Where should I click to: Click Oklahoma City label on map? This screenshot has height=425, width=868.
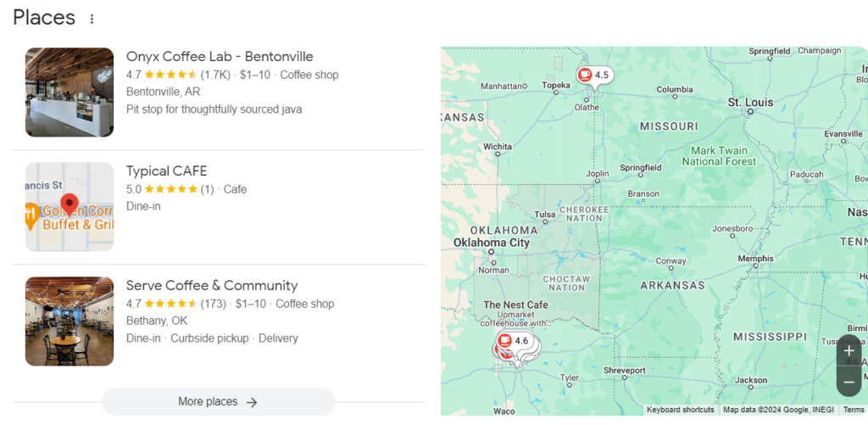point(492,243)
